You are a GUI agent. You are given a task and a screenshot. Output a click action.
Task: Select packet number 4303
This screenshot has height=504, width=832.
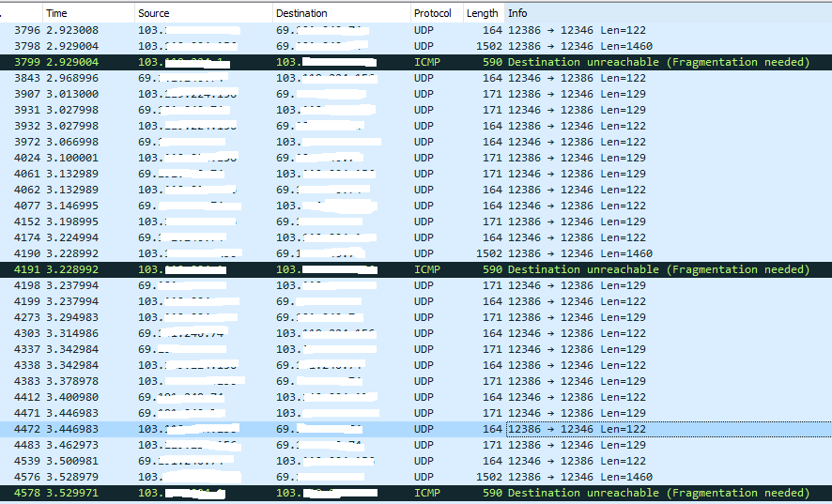pos(416,333)
